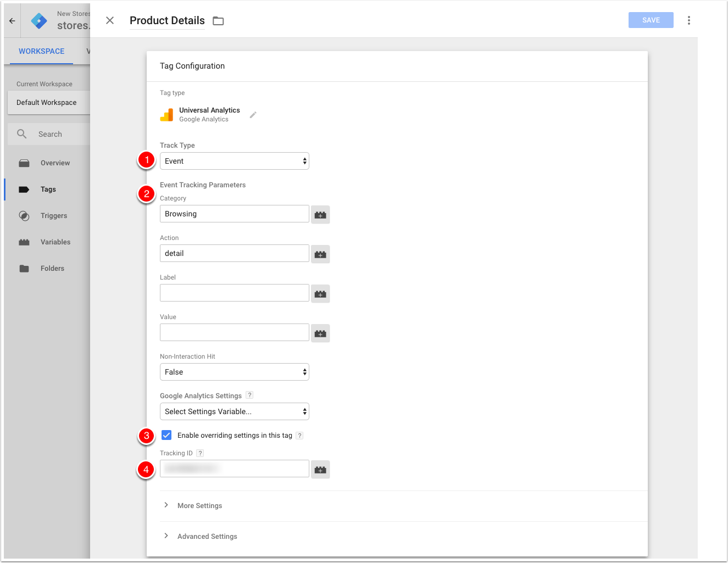
Task: Click the Product Details tag name
Action: tap(167, 20)
